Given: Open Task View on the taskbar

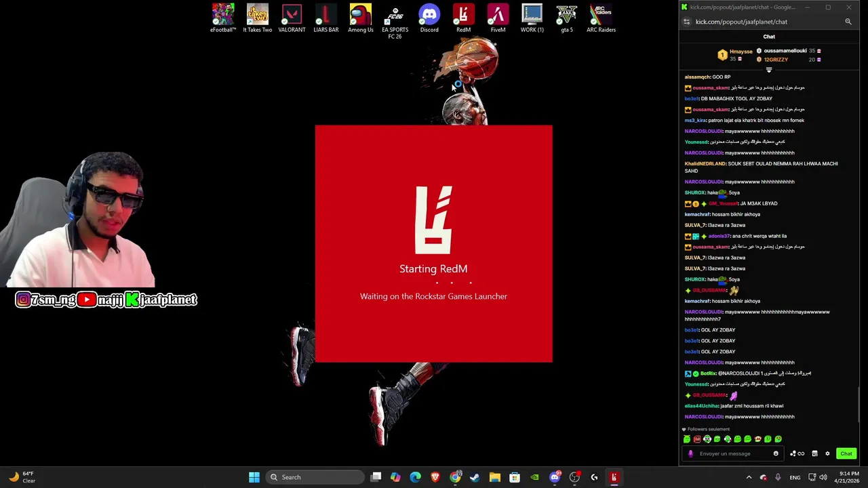Looking at the screenshot, I should tap(376, 477).
